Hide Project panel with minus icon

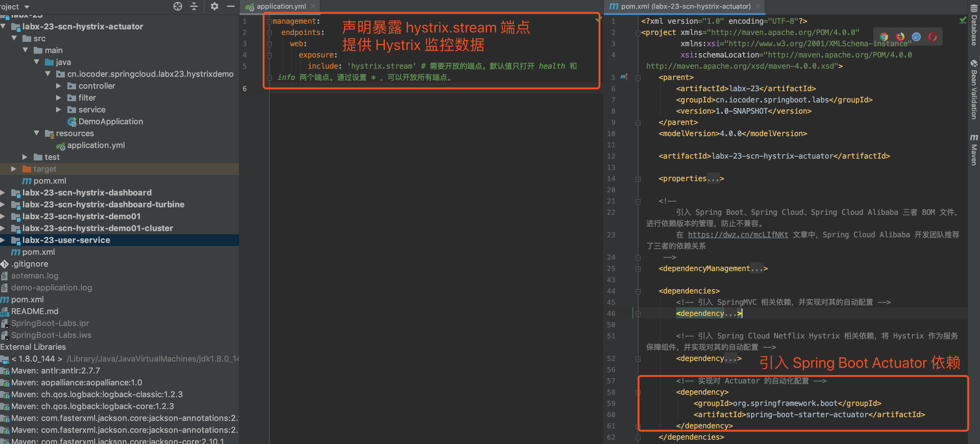pyautogui.click(x=230, y=6)
